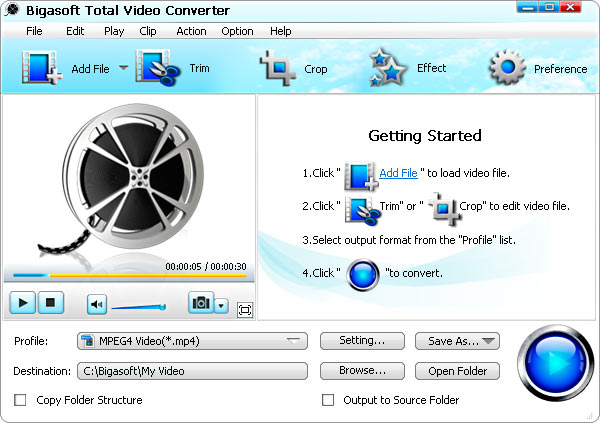This screenshot has height=423, width=600.
Task: Click the Crop toolbar label
Action: [315, 69]
